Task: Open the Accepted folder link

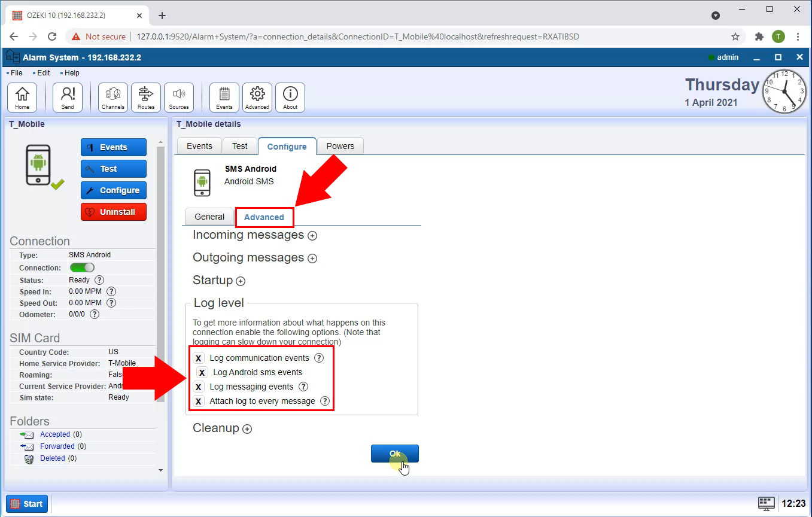Action: pyautogui.click(x=55, y=434)
